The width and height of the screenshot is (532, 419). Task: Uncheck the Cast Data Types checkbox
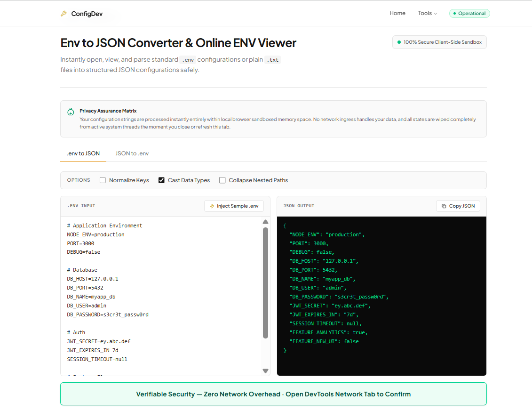pyautogui.click(x=161, y=180)
